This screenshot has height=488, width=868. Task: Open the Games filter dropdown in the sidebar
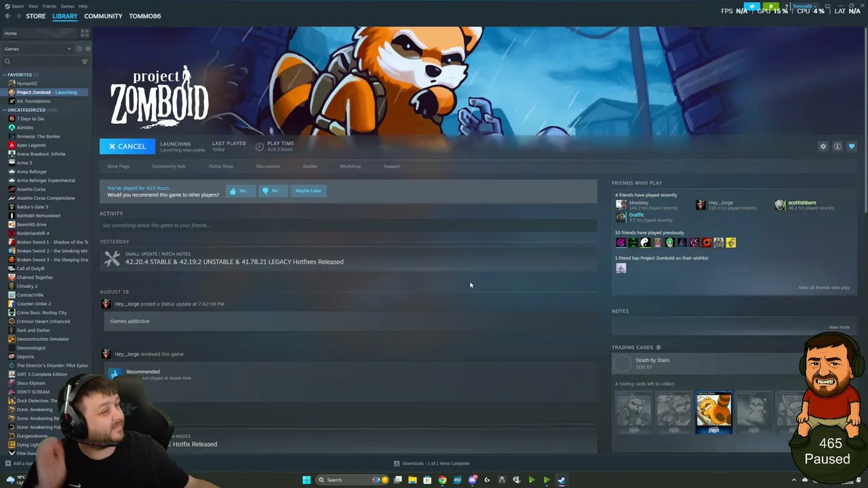tap(38, 49)
